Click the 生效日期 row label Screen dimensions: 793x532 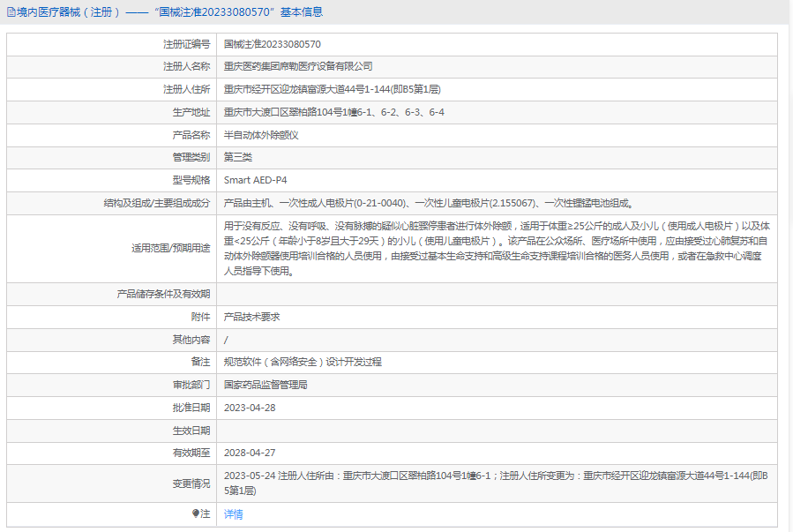coord(191,431)
